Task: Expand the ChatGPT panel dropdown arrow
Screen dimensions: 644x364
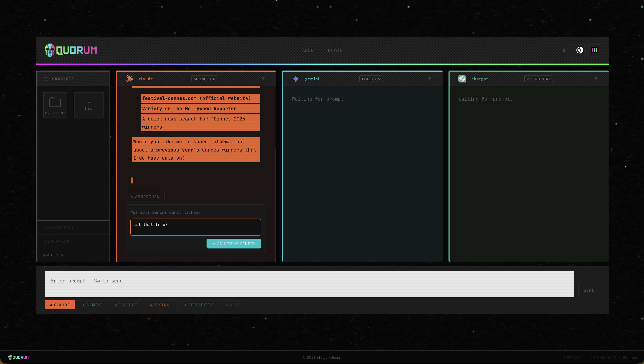Action: click(x=596, y=79)
